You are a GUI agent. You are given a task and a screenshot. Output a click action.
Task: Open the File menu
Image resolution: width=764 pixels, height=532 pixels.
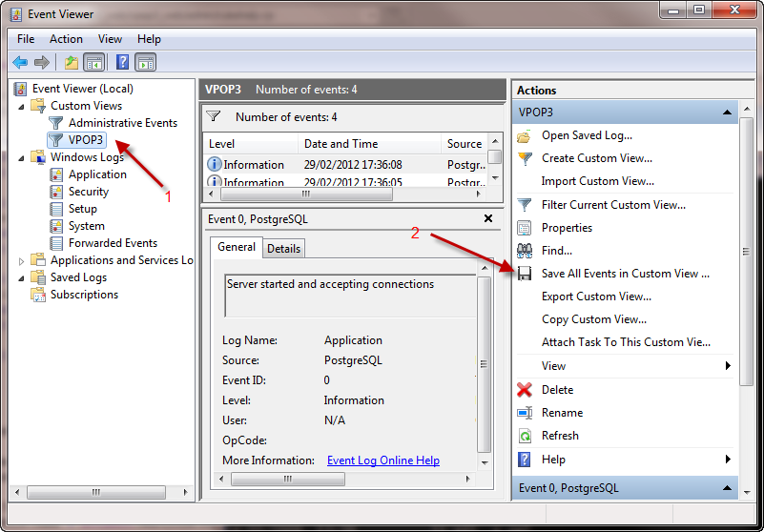[26, 39]
